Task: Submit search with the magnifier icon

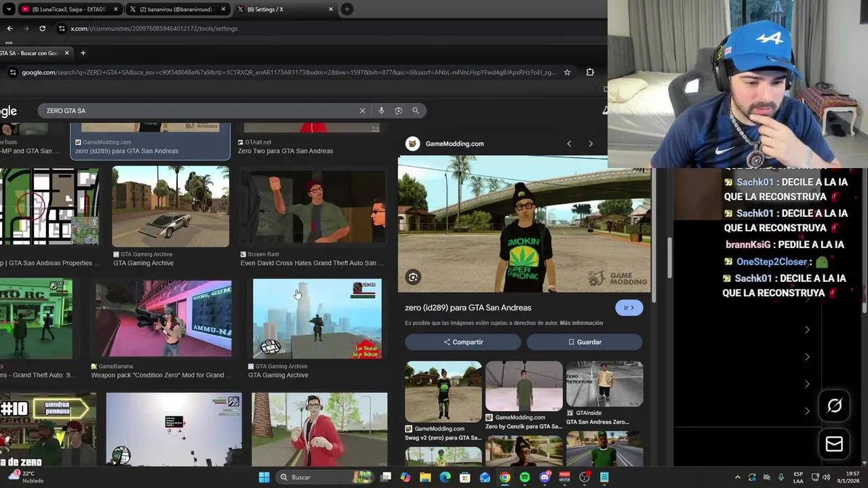Action: [416, 110]
